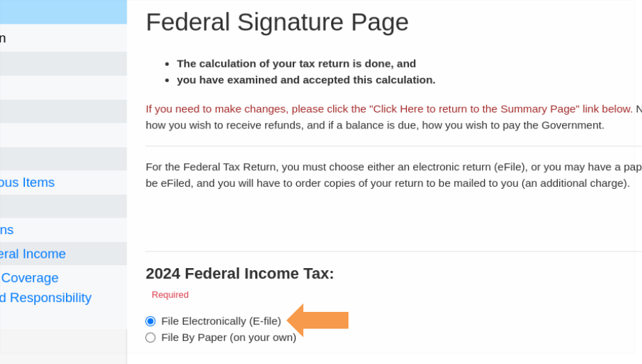Screen dimensions: 642x364
Task: Click the 'Federal Signature Page' heading
Action: pos(278,22)
